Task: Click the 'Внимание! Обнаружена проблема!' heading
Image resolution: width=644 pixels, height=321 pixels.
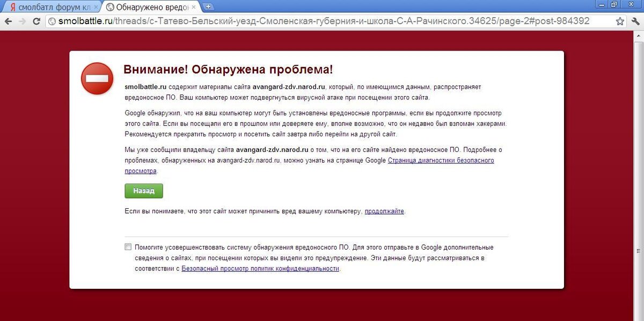Action: point(228,69)
